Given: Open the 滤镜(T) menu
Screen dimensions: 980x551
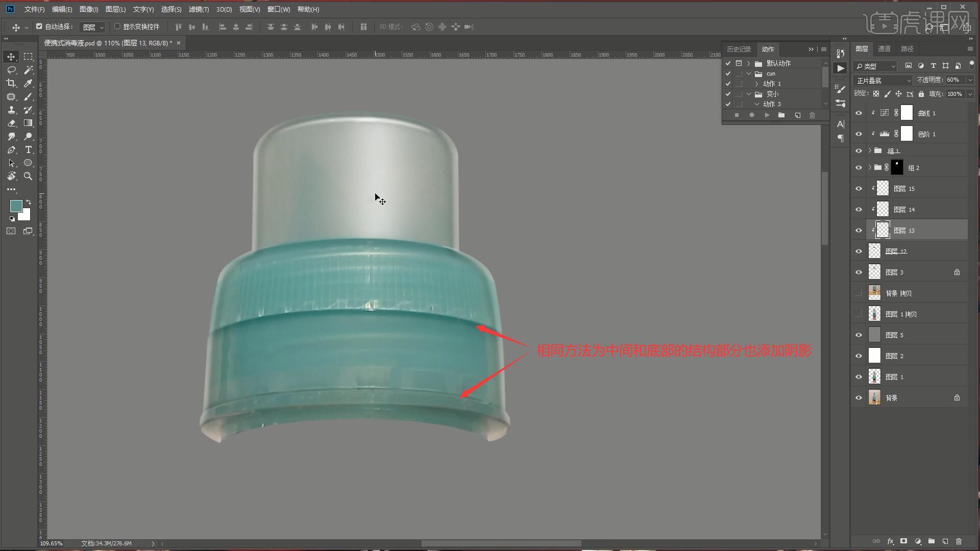Looking at the screenshot, I should pos(199,9).
